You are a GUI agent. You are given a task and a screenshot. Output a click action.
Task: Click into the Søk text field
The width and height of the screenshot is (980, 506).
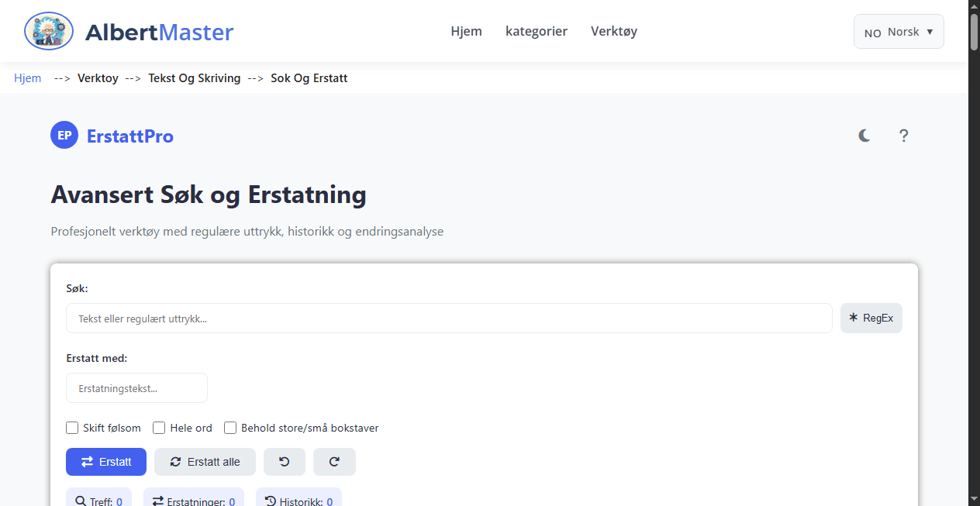click(449, 318)
